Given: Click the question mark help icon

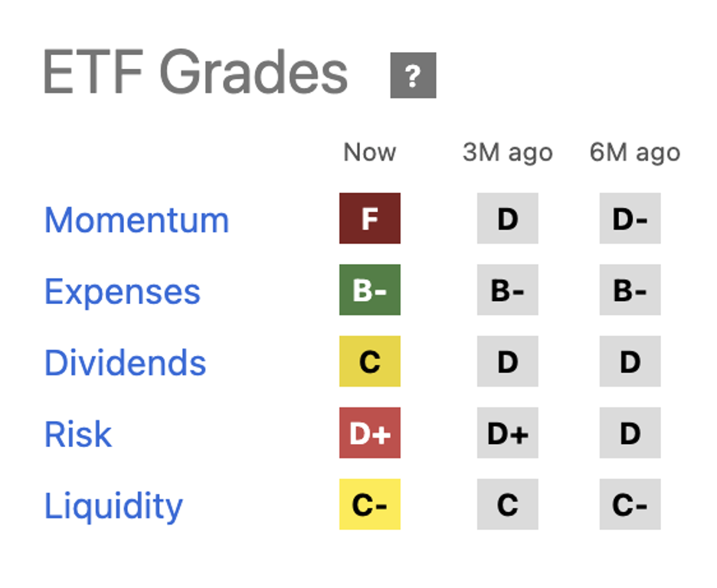Looking at the screenshot, I should pyautogui.click(x=413, y=75).
